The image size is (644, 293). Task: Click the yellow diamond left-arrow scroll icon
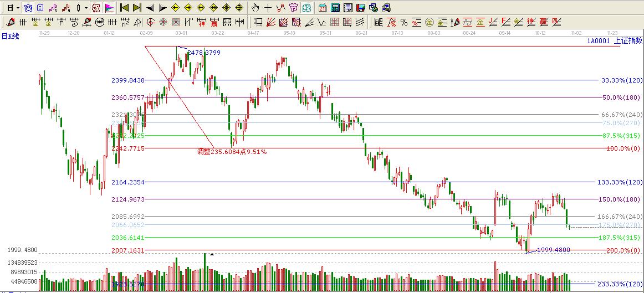click(x=175, y=8)
